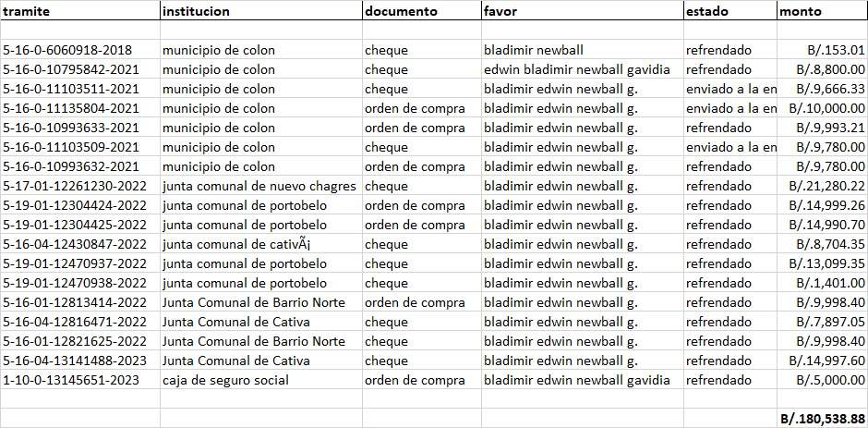The image size is (868, 428).
Task: Select junta comunal de nuevo chagres cell
Action: click(x=261, y=187)
